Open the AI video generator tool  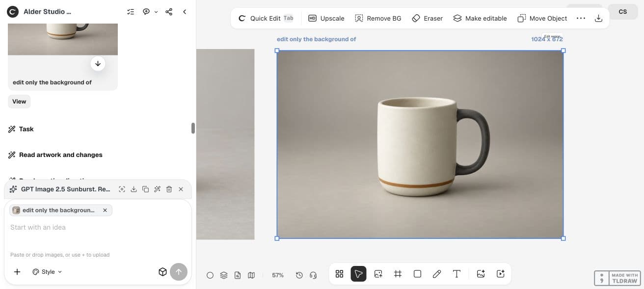(501, 274)
